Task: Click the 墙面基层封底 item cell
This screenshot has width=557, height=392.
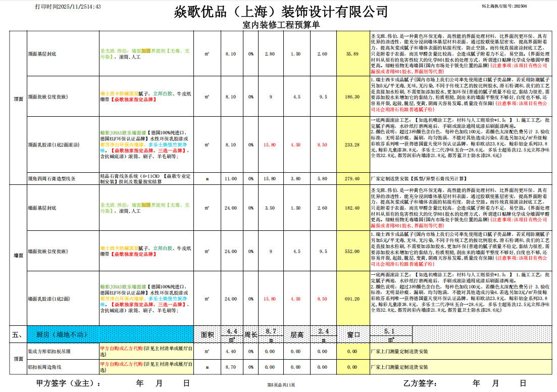Action: [42, 208]
